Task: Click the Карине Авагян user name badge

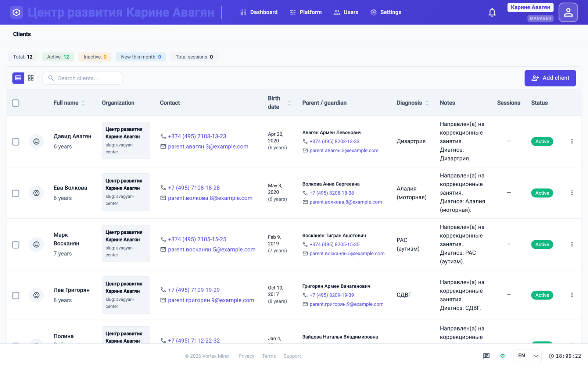Action: tap(530, 7)
